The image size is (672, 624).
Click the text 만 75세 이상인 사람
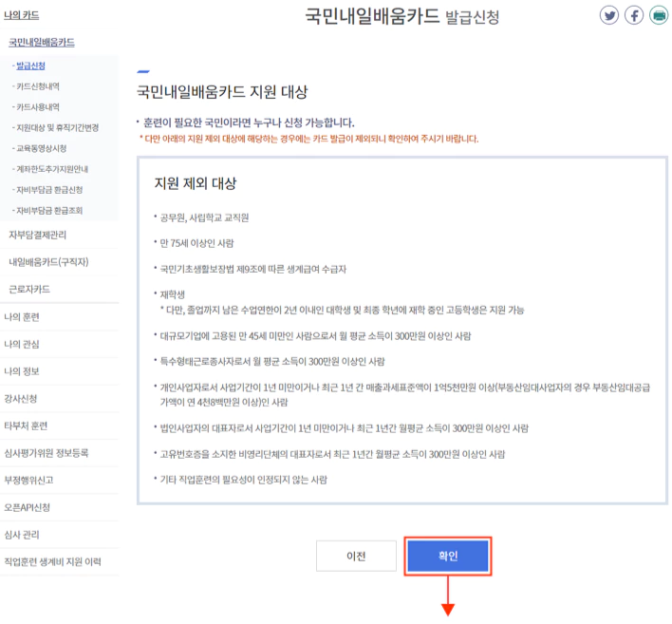coord(196,243)
